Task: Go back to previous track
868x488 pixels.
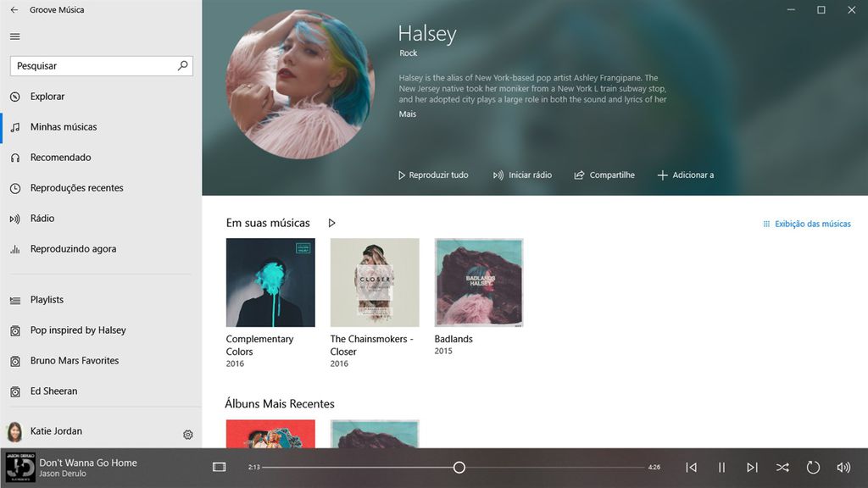Action: (692, 468)
